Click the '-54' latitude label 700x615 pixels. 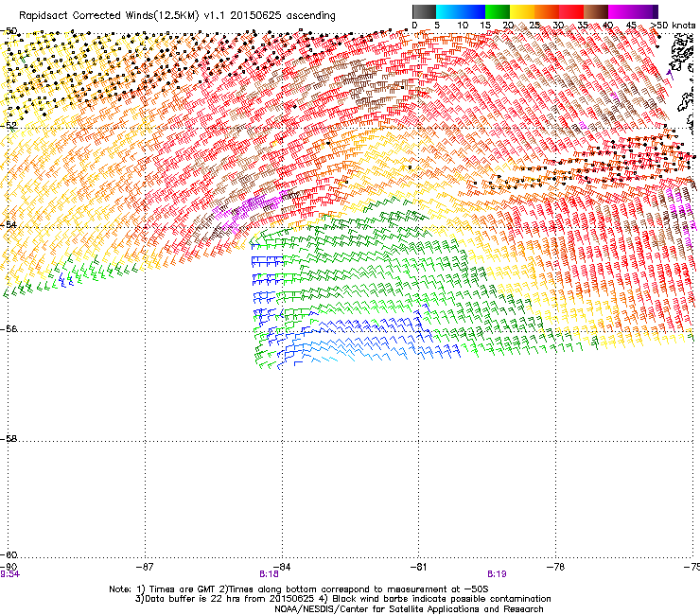coord(9,224)
